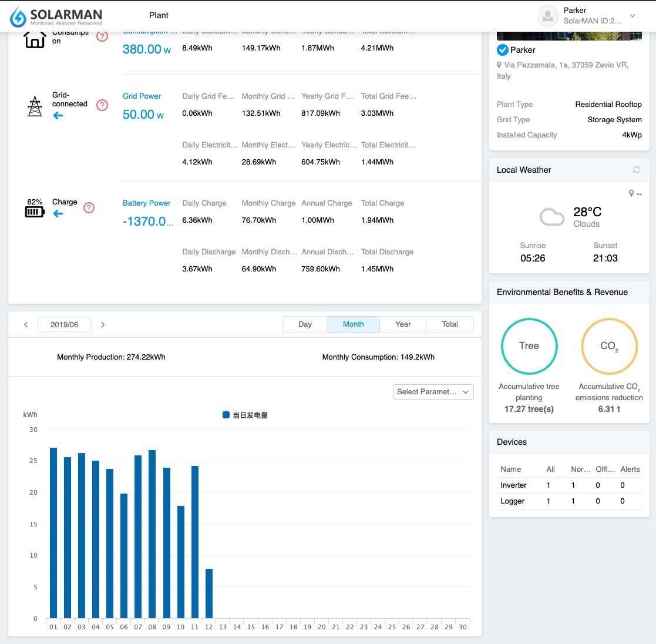
Task: Open the Select Parameter dropdown
Action: click(433, 392)
